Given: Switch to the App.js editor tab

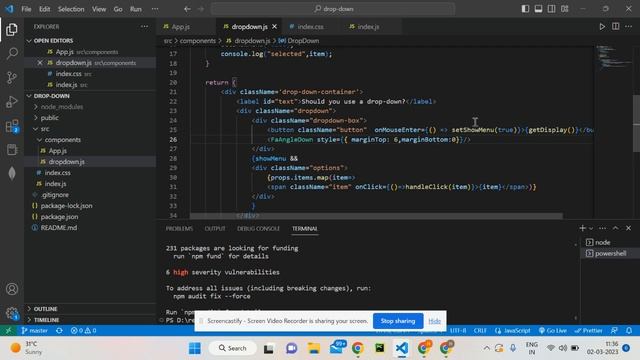Looking at the screenshot, I should pos(181,27).
